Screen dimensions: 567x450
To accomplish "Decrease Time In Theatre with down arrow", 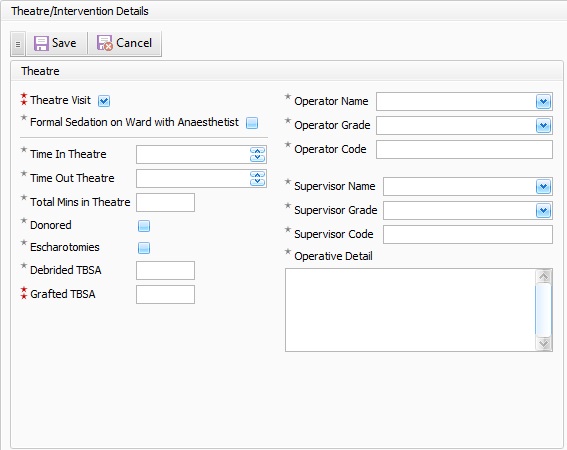I will (257, 158).
